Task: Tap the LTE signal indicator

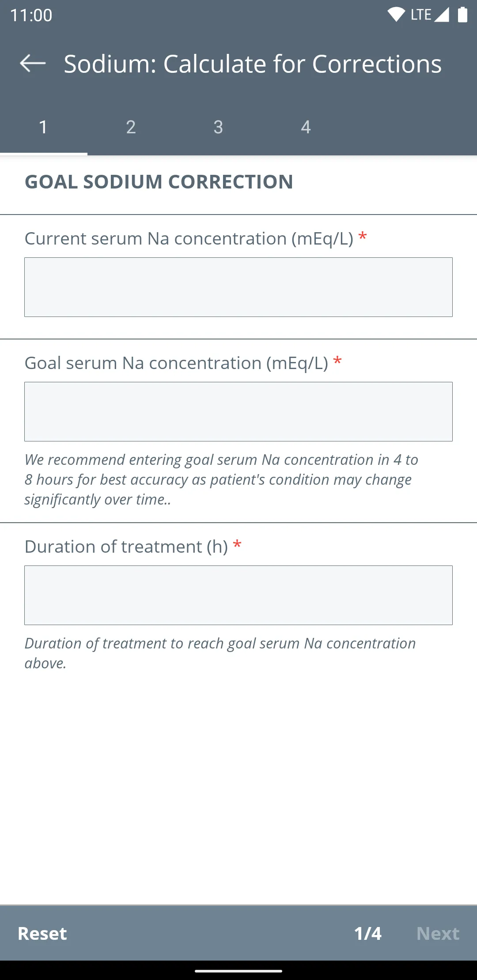Action: click(430, 15)
